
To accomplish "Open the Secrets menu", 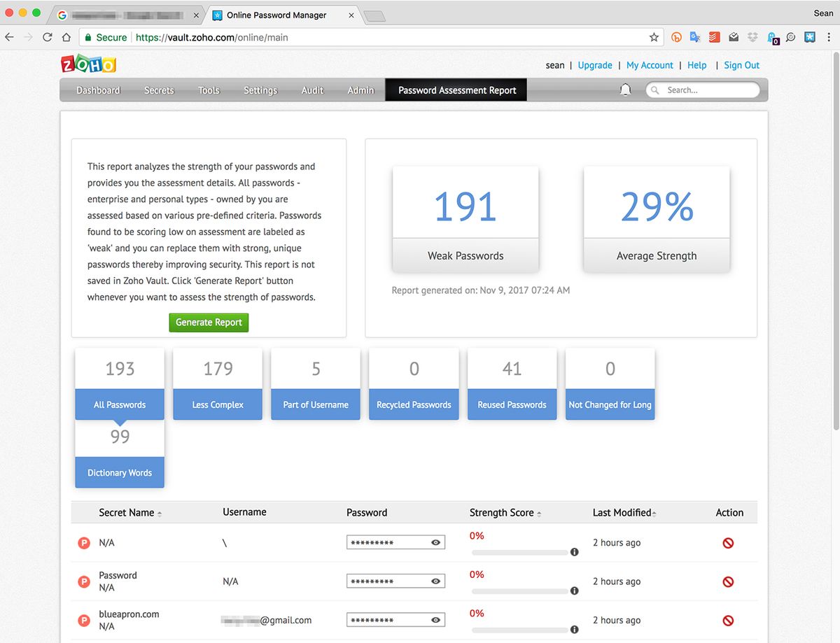I will [159, 90].
